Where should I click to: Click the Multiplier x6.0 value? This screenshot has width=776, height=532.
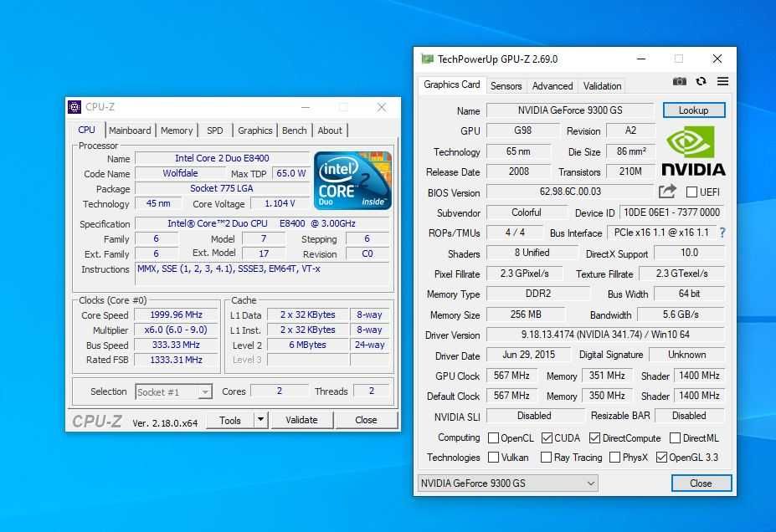coord(176,330)
